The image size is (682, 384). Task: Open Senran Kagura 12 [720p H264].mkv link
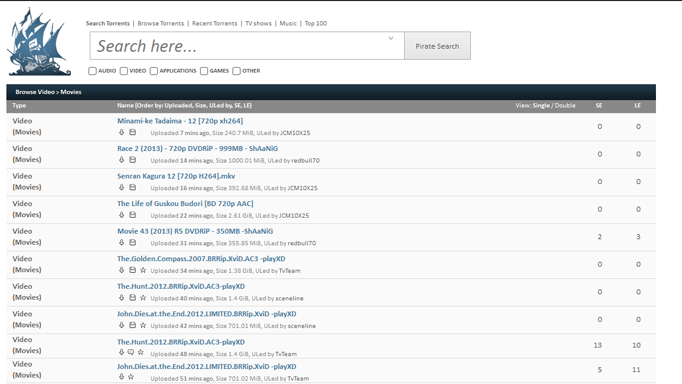coord(176,176)
